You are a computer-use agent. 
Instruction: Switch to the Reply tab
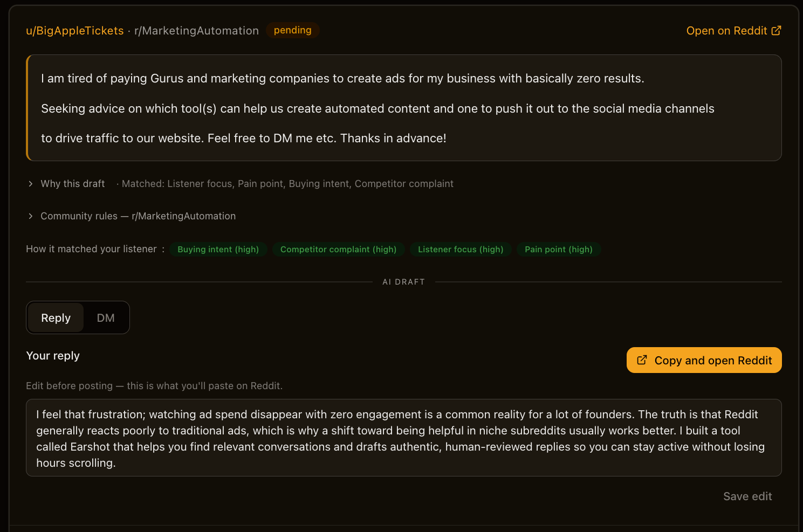pos(56,318)
